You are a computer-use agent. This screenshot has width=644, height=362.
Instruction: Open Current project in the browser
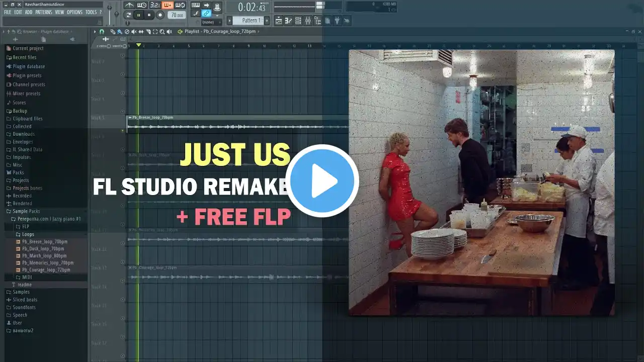(x=28, y=48)
